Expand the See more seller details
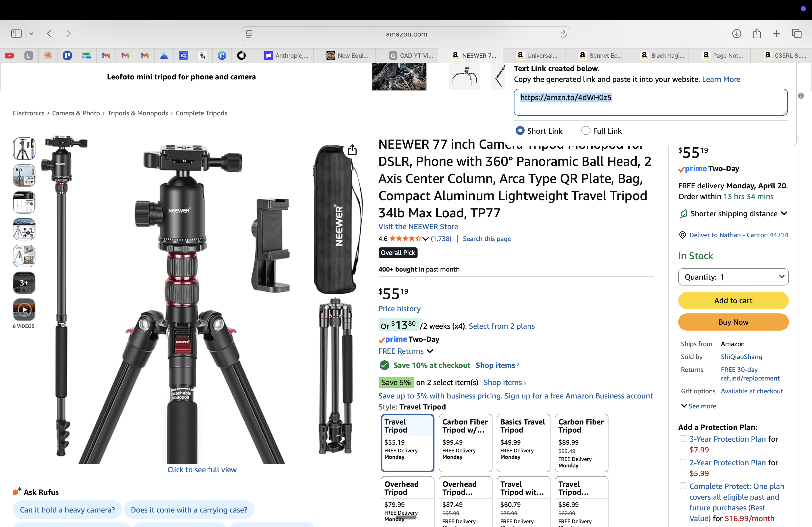The image size is (812, 527). tap(698, 406)
